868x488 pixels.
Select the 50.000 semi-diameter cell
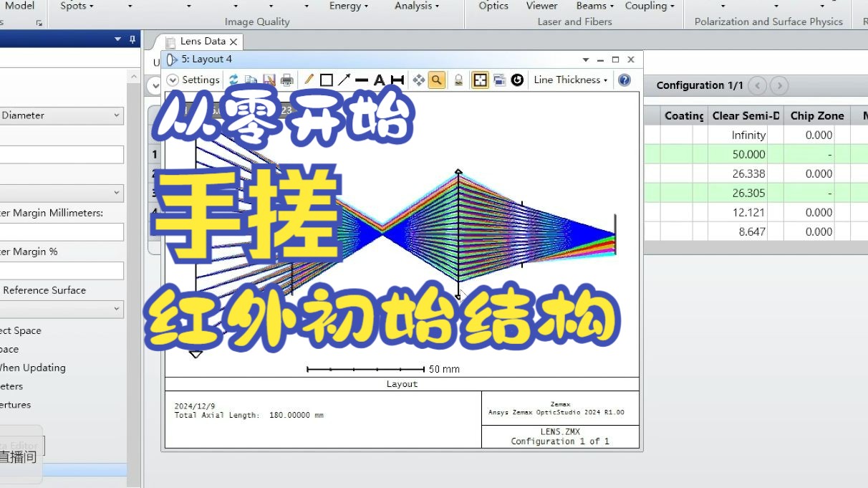coord(746,154)
